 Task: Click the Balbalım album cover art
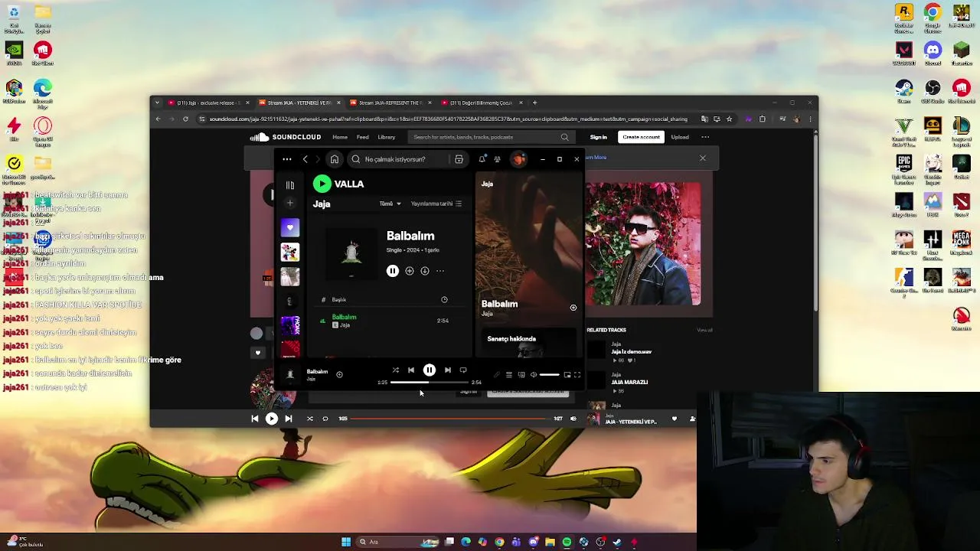click(351, 253)
